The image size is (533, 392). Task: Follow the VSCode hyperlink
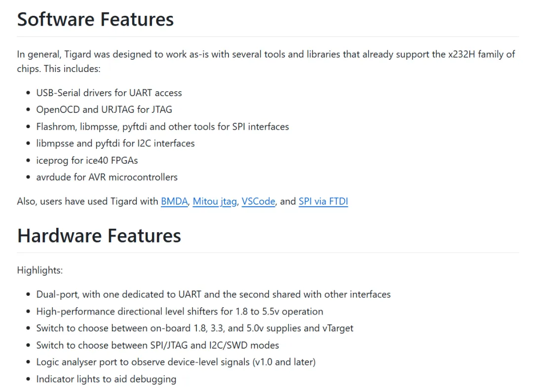pyautogui.click(x=258, y=201)
